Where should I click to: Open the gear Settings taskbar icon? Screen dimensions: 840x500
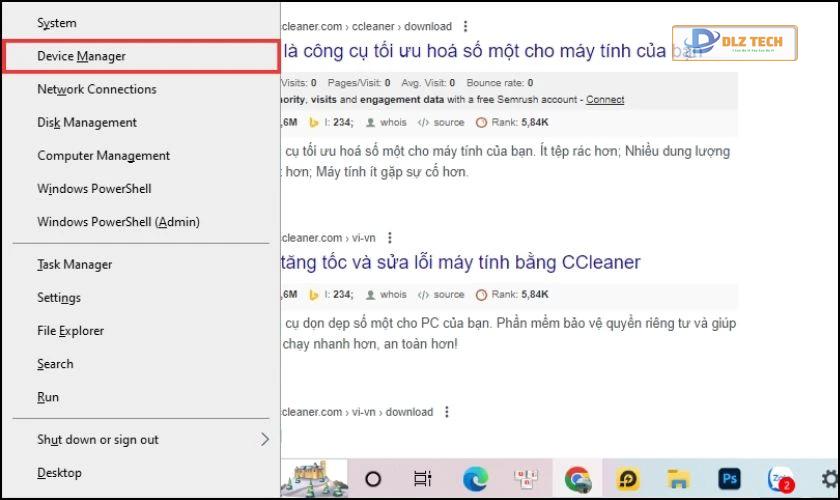click(830, 479)
